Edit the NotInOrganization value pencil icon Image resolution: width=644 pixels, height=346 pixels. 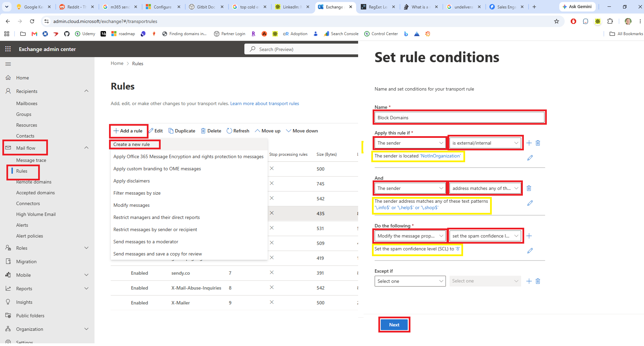coord(530,158)
